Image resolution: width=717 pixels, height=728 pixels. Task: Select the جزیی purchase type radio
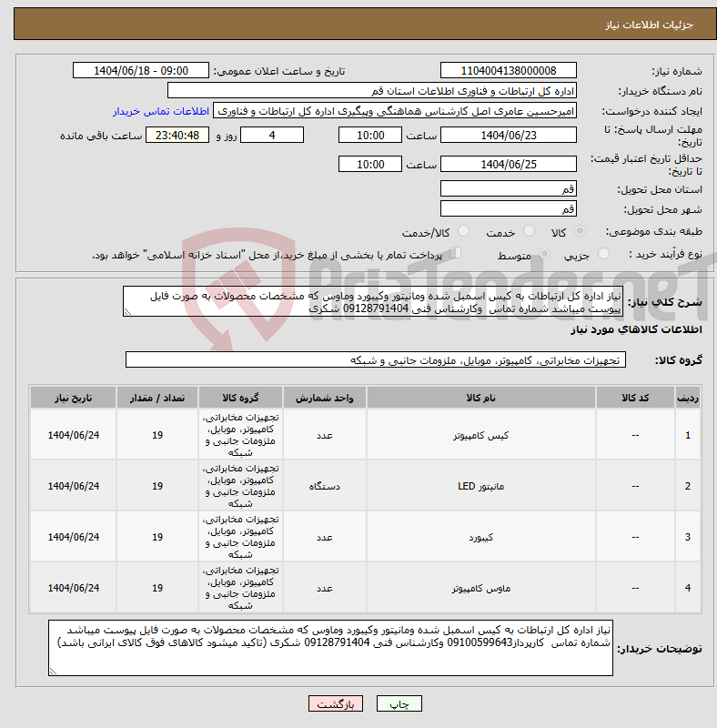coord(603,254)
